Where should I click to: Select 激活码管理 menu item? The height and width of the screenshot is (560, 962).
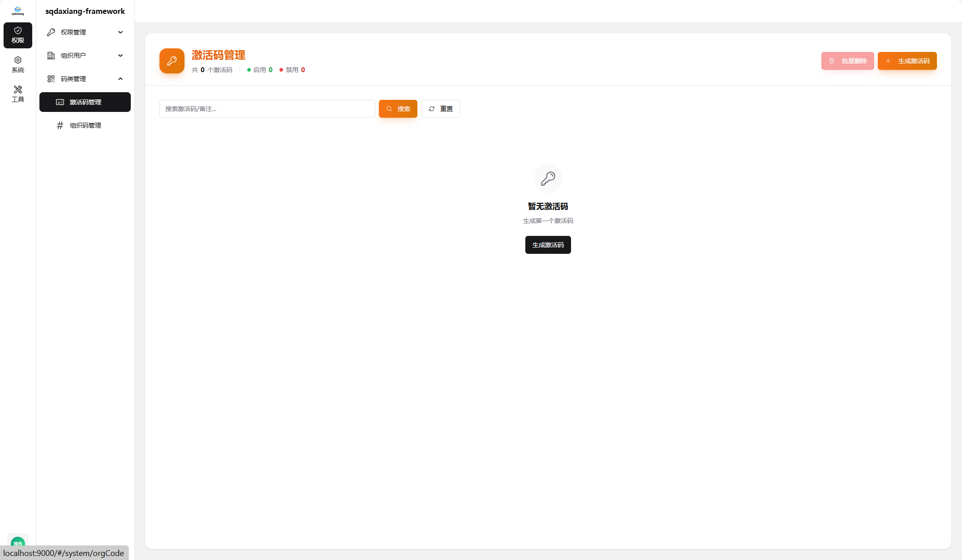(85, 102)
